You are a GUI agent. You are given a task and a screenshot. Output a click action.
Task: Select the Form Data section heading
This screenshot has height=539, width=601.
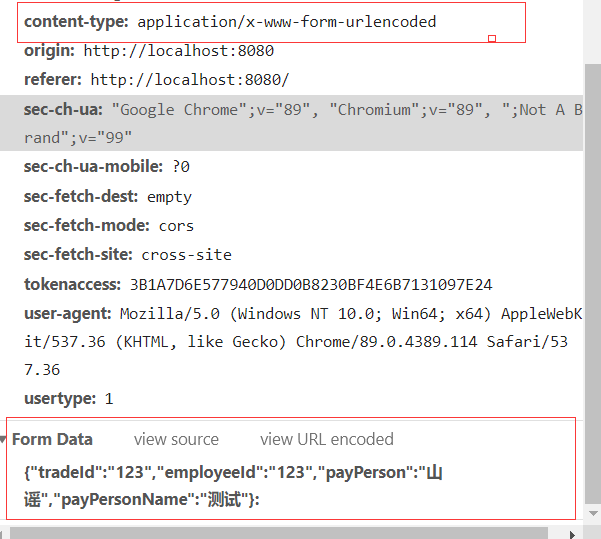pyautogui.click(x=52, y=439)
